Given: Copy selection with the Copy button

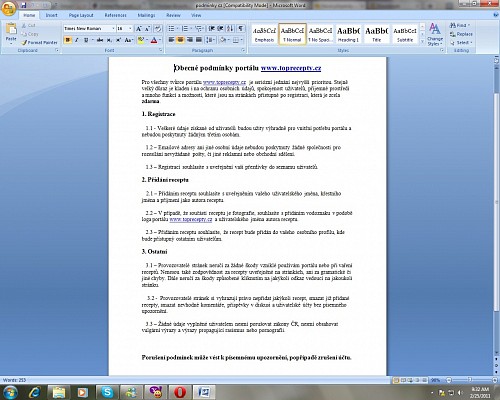Looking at the screenshot, I should tap(30, 34).
